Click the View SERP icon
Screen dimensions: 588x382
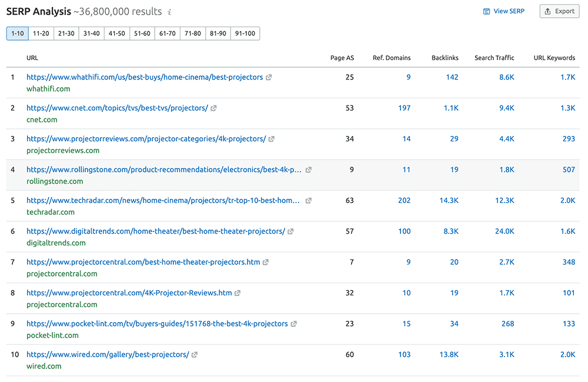coord(486,11)
